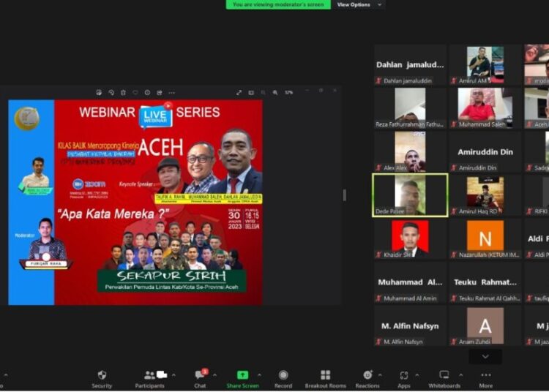Open the More options in Zoom toolbar
Screen dimensions: 549x392
[486, 379]
